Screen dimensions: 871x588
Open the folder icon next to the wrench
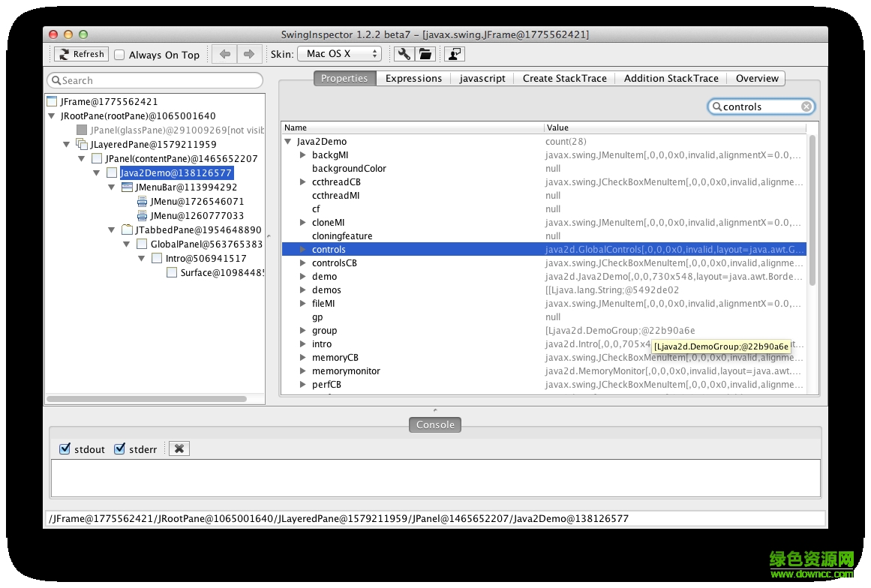click(x=424, y=54)
